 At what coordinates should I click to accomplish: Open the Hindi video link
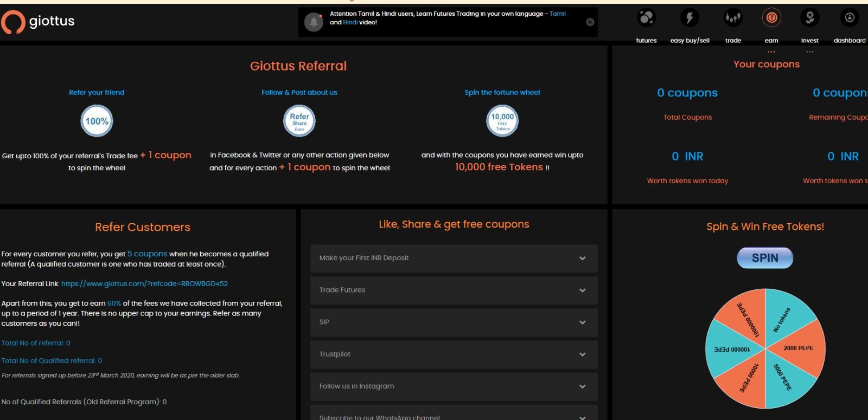pos(350,22)
